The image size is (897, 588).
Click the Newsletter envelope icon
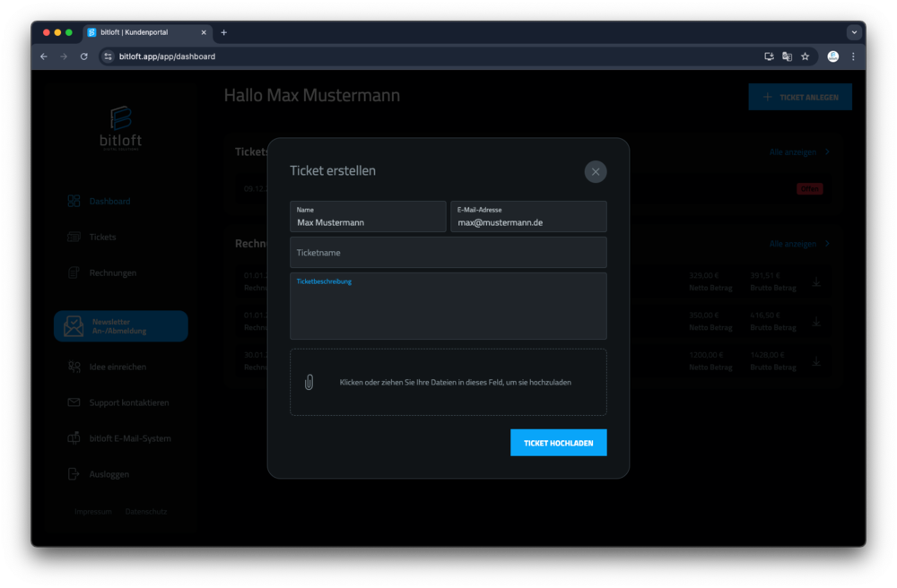click(74, 325)
